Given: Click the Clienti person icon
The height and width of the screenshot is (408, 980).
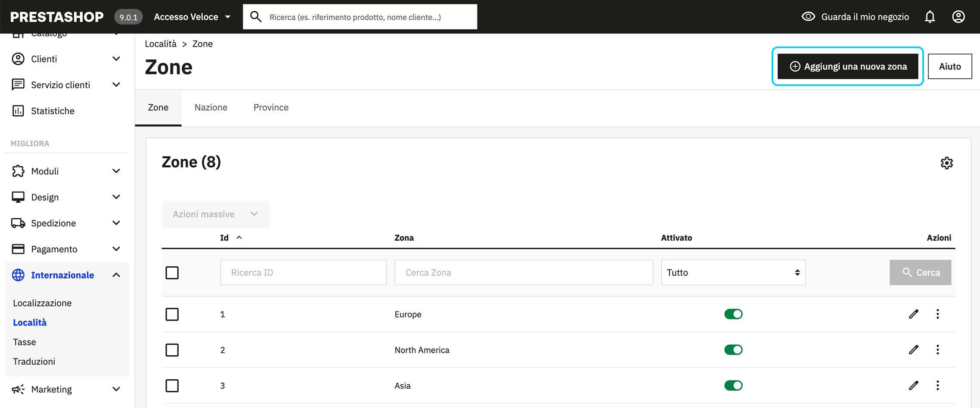Looking at the screenshot, I should point(18,59).
